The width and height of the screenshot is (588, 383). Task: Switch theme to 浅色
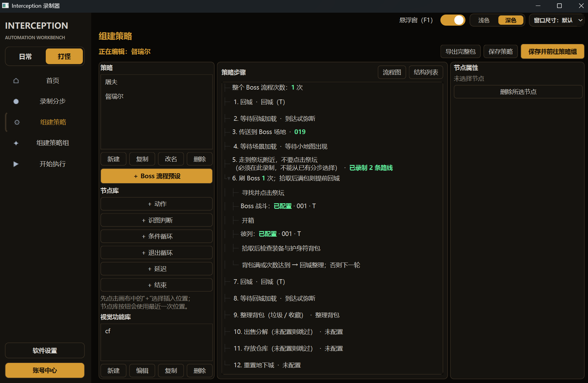(484, 20)
